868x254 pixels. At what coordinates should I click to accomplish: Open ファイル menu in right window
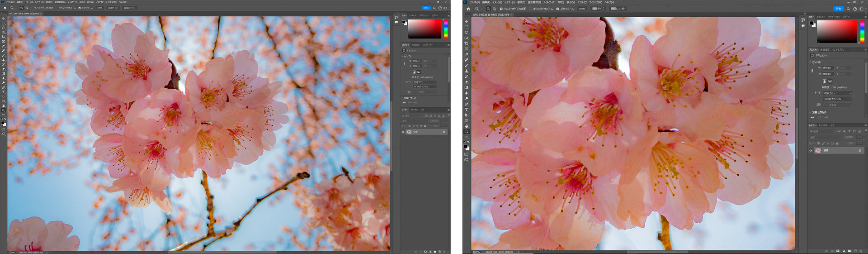(x=475, y=2)
